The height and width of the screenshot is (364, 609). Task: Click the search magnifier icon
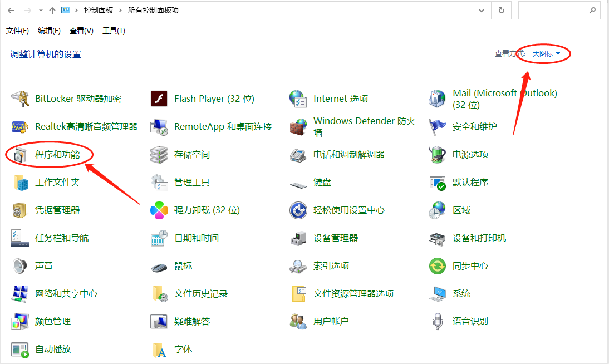tap(592, 11)
